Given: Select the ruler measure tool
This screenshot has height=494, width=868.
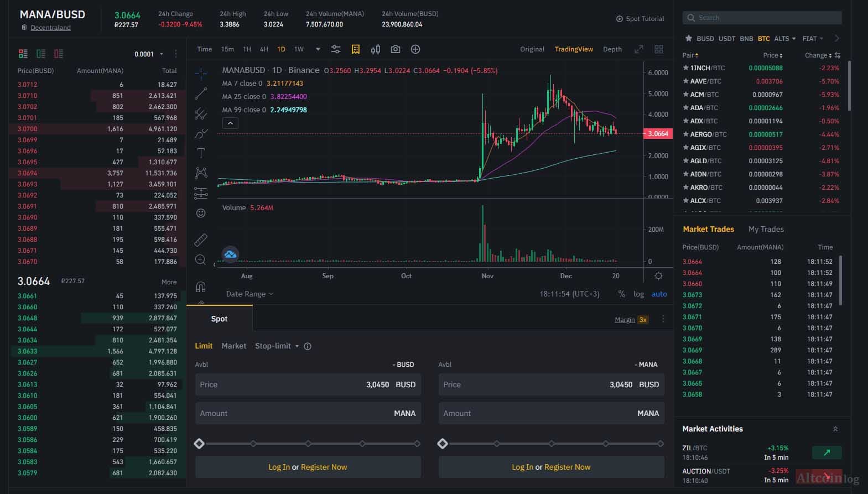Looking at the screenshot, I should tap(201, 240).
